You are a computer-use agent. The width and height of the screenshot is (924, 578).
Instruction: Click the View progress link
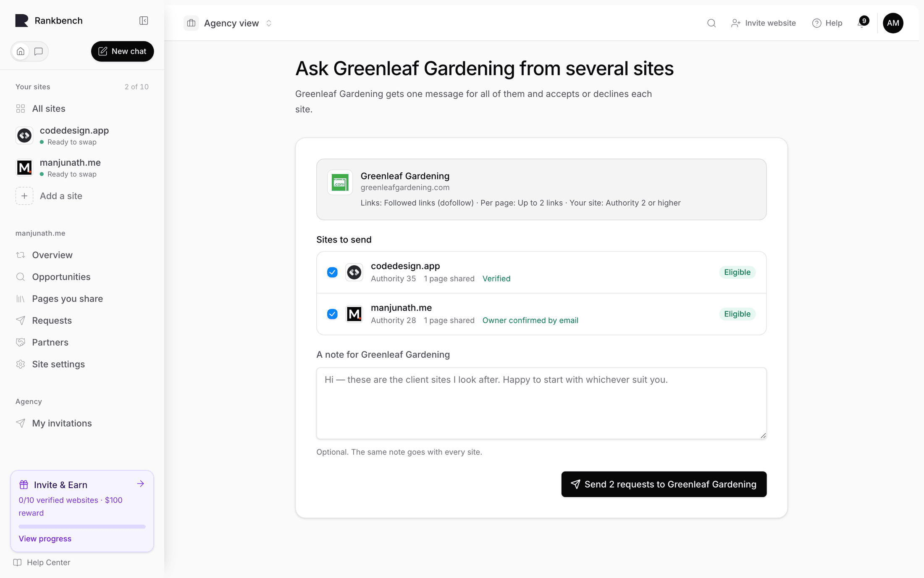point(45,538)
